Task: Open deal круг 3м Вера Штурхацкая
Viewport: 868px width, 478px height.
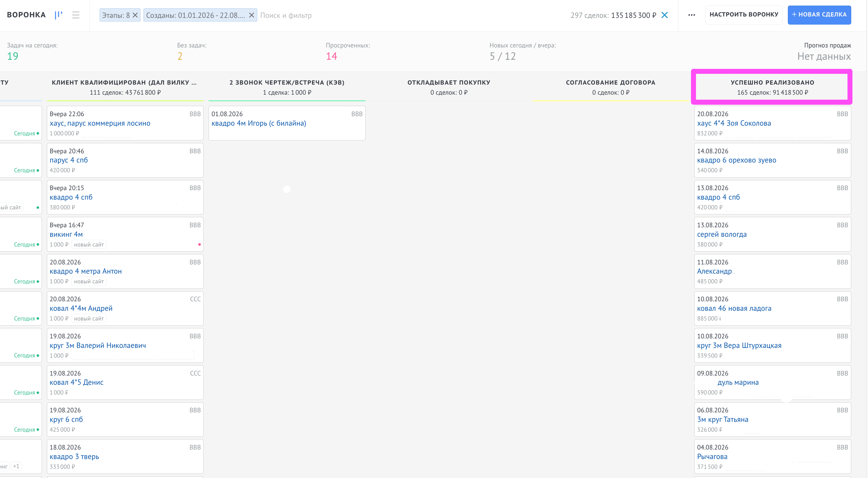Action: (739, 346)
